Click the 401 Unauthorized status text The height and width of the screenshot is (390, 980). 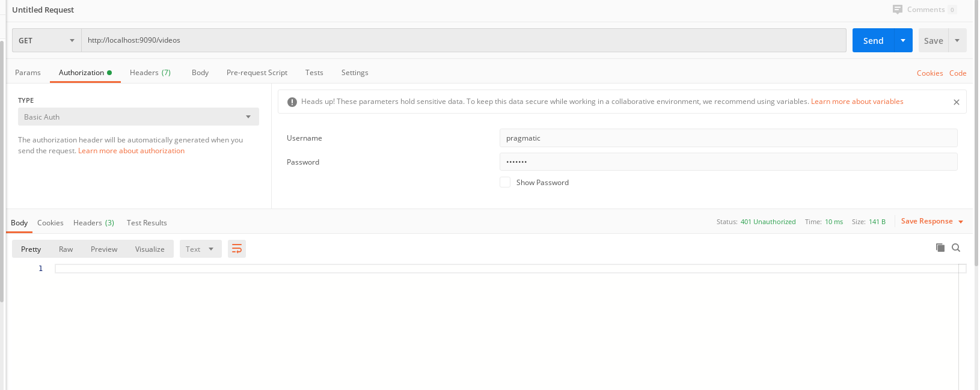click(x=768, y=222)
